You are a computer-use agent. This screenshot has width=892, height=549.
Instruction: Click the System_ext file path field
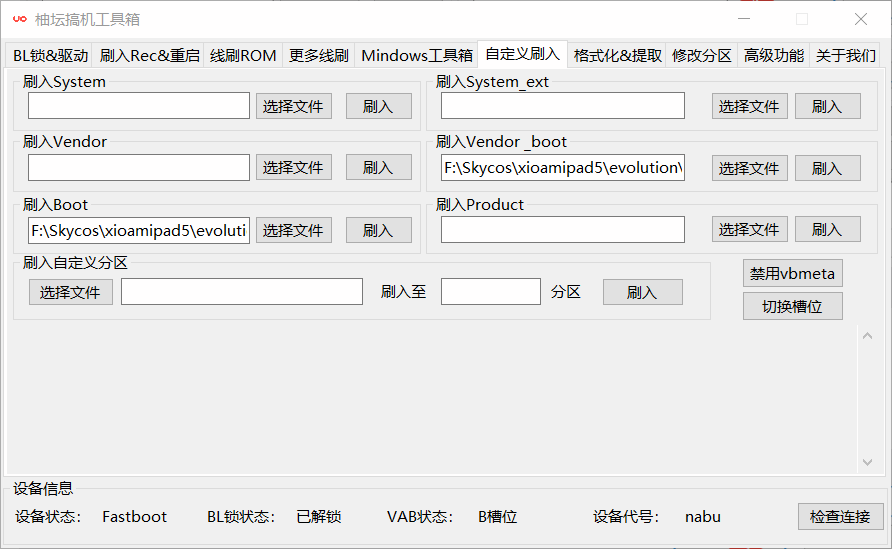563,106
